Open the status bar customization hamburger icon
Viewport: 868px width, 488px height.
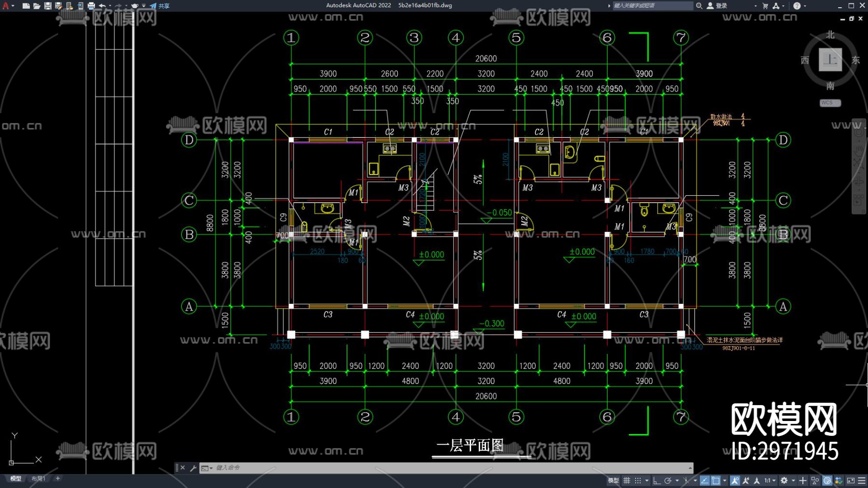tap(861, 480)
